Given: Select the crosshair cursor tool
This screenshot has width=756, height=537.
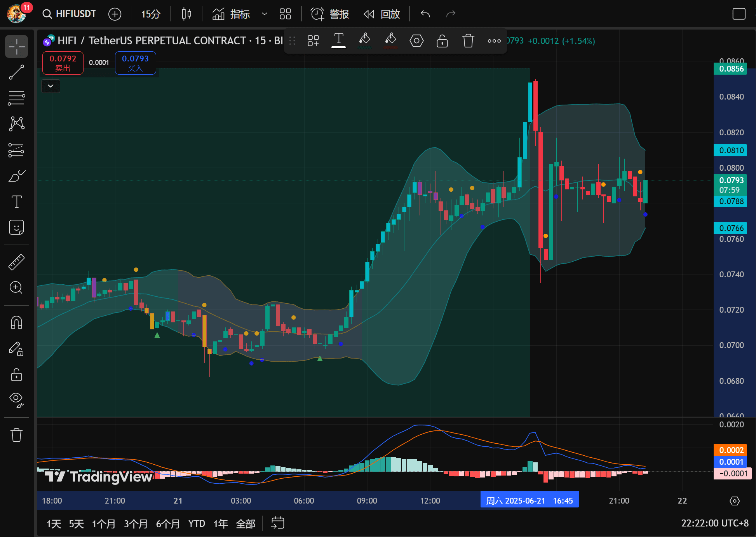Looking at the screenshot, I should 16,47.
